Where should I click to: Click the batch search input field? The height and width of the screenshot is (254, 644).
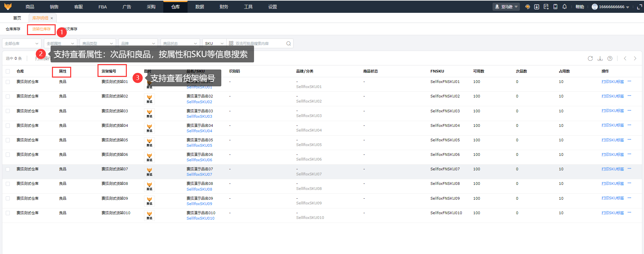(x=258, y=44)
